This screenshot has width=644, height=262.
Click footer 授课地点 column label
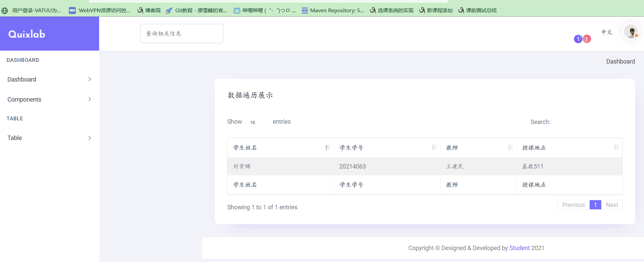[x=534, y=185]
